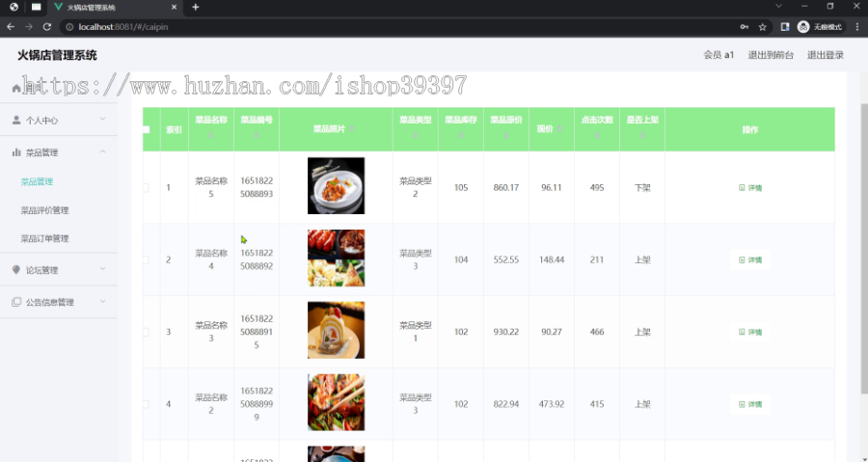Viewport: 868px width, 462px height.
Task: Click the pin icon beside 论坛管理
Action: [x=16, y=269]
